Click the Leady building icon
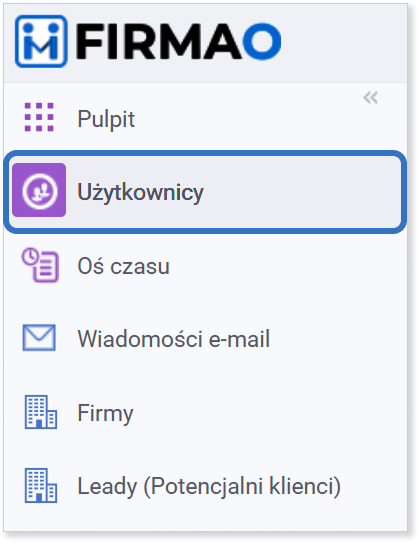The height and width of the screenshot is (543, 419). coord(41,485)
